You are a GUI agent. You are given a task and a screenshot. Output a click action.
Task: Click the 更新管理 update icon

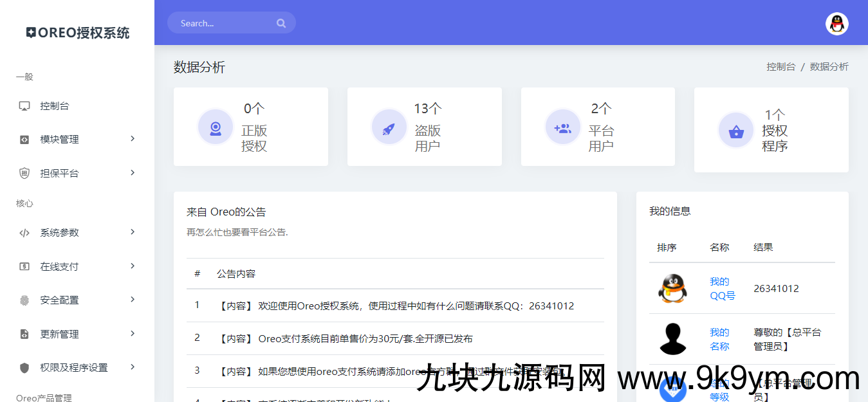pos(23,333)
